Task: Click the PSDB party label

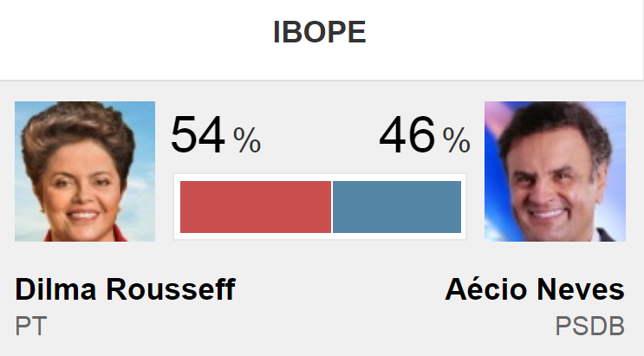Action: 589,327
